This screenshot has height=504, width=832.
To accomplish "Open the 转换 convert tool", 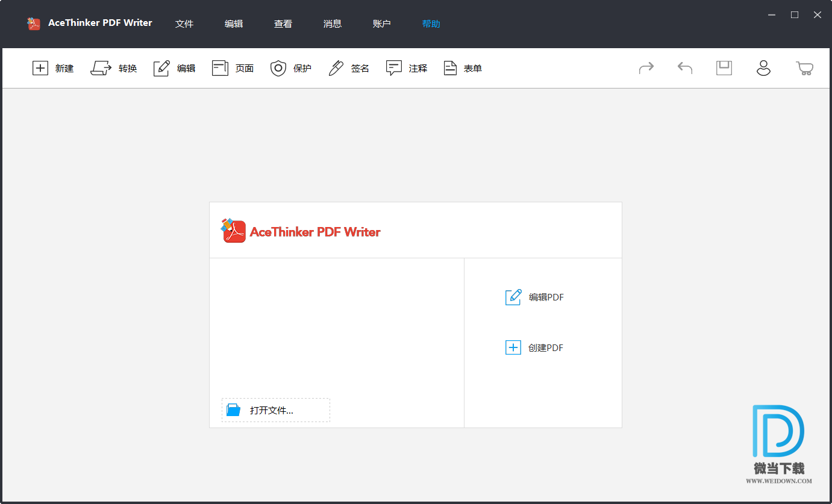I will [114, 68].
